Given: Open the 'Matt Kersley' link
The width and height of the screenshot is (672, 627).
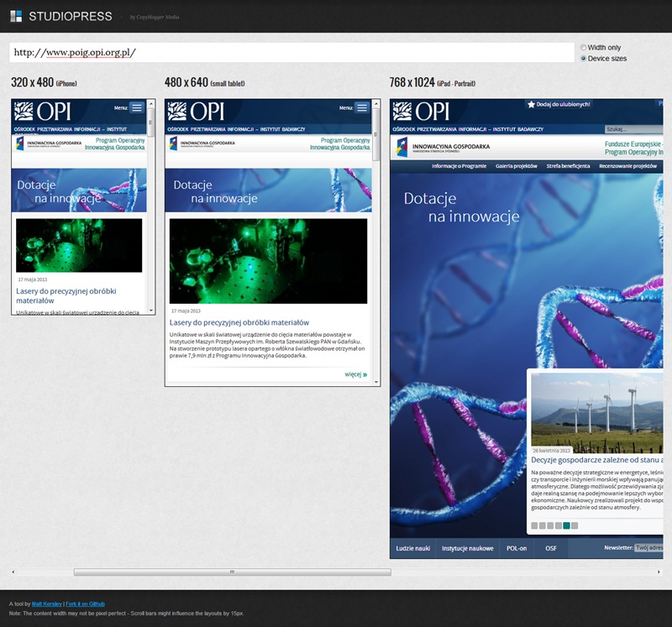Looking at the screenshot, I should click(47, 604).
